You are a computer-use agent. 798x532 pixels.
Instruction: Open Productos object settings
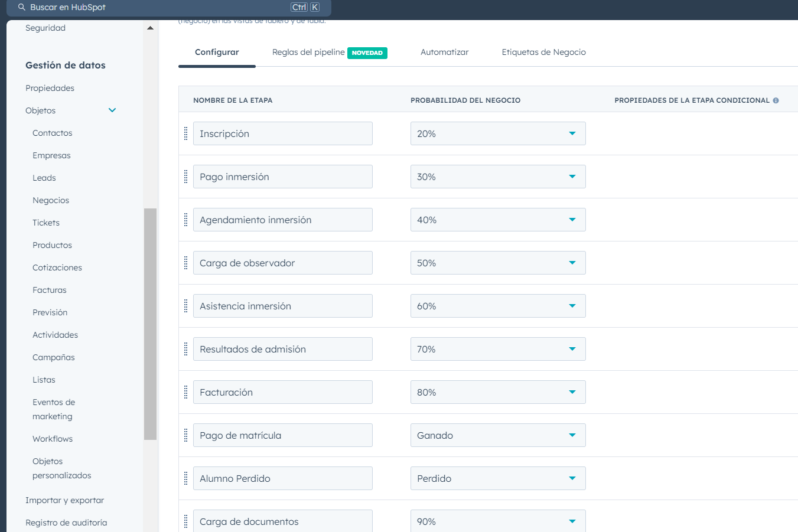tap(52, 245)
